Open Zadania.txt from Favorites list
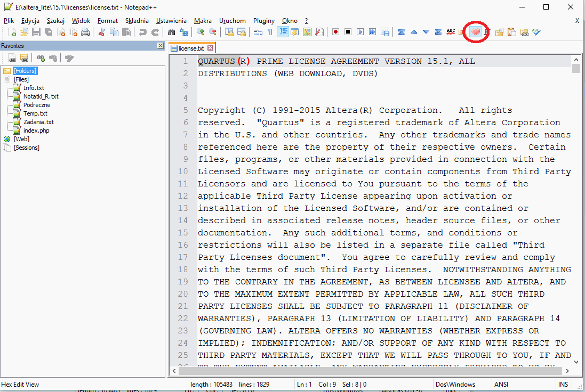The image size is (585, 392). click(x=38, y=122)
